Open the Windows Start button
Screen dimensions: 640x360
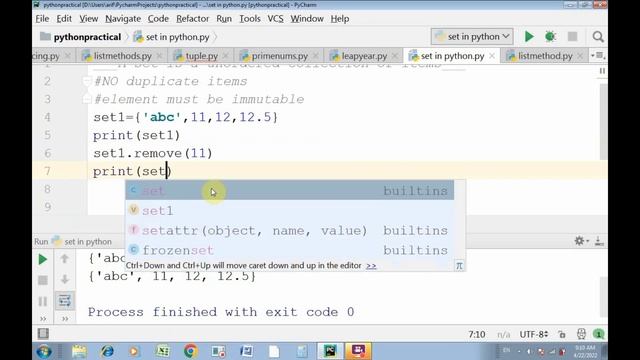coord(44,351)
